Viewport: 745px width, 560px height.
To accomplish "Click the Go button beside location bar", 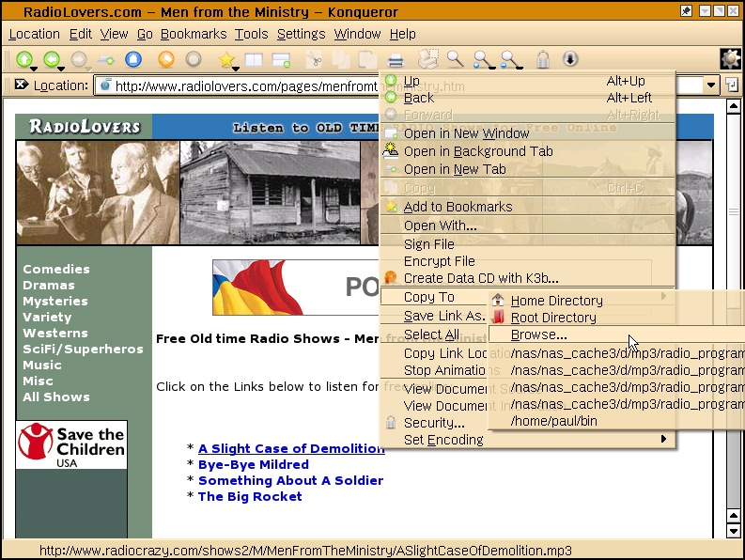I will click(731, 86).
